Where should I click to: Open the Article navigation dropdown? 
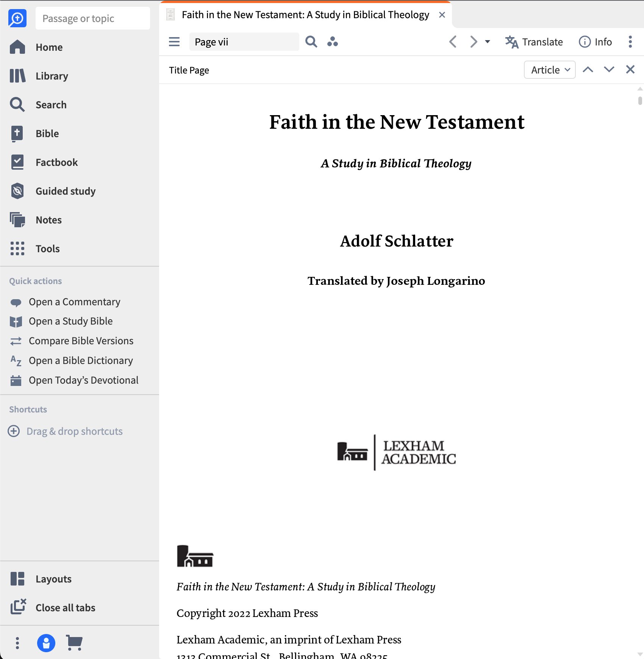550,70
